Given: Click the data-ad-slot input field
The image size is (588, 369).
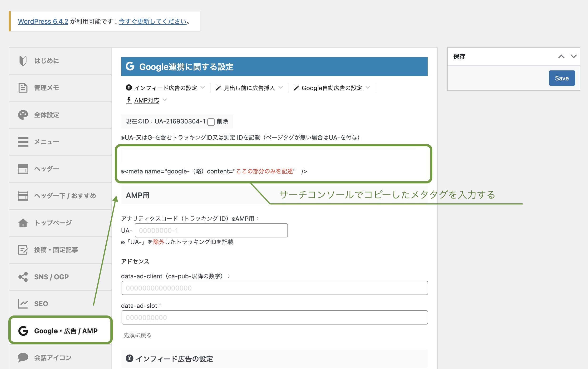Looking at the screenshot, I should [275, 318].
